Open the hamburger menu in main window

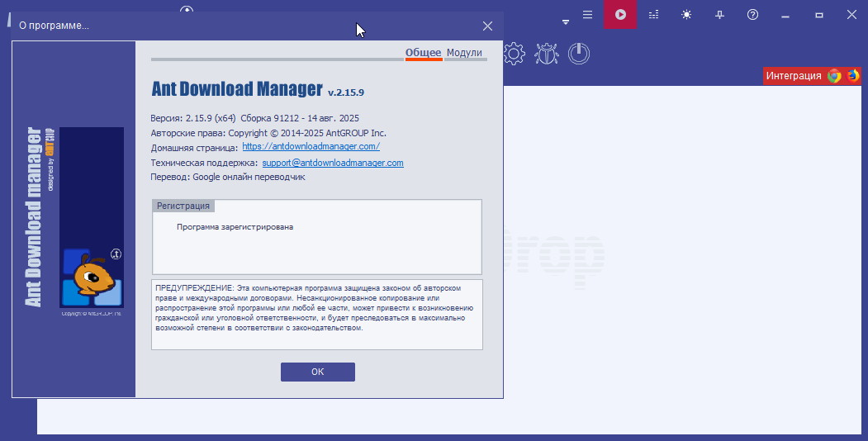587,15
